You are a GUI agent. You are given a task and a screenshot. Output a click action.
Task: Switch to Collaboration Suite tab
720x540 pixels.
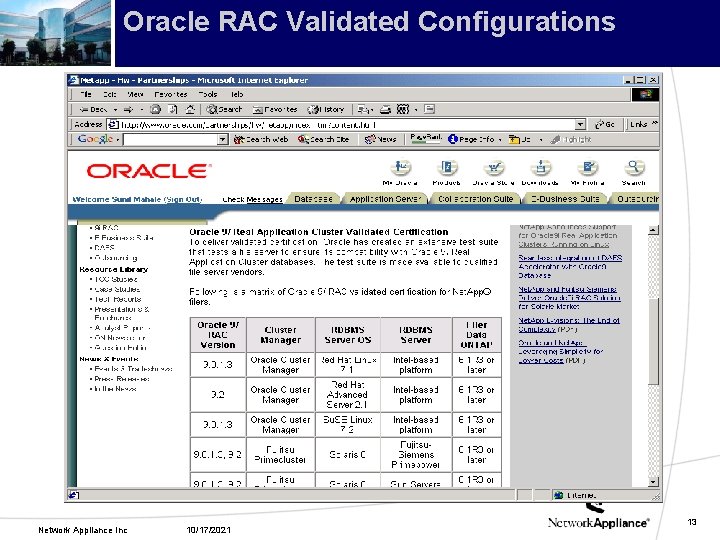click(x=476, y=199)
